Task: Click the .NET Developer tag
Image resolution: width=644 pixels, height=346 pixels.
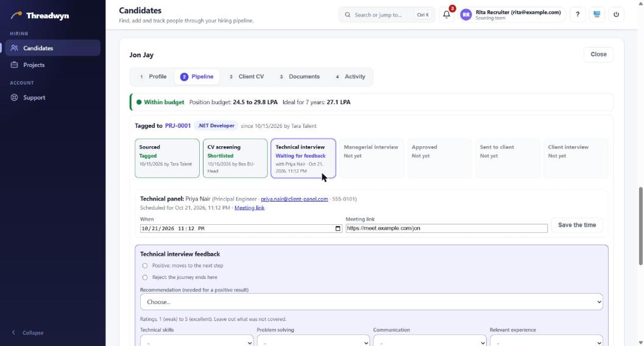Action: point(216,125)
